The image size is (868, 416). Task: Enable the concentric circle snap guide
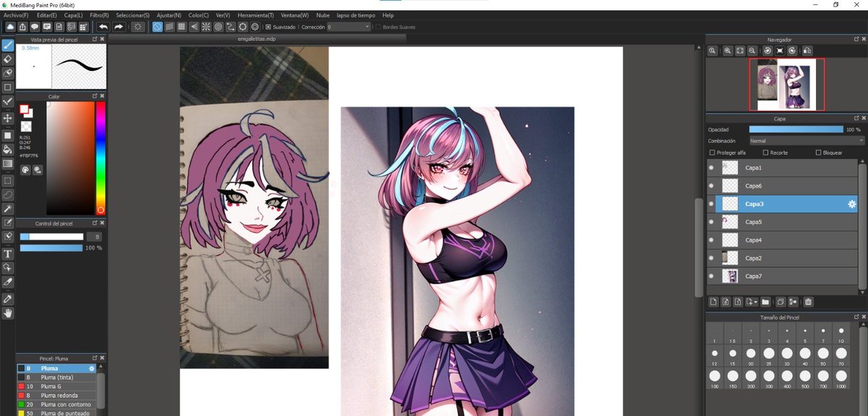click(218, 27)
